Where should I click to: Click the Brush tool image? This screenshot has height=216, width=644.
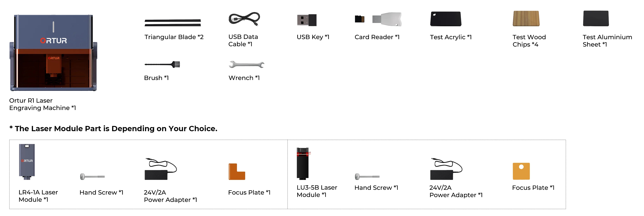point(162,64)
